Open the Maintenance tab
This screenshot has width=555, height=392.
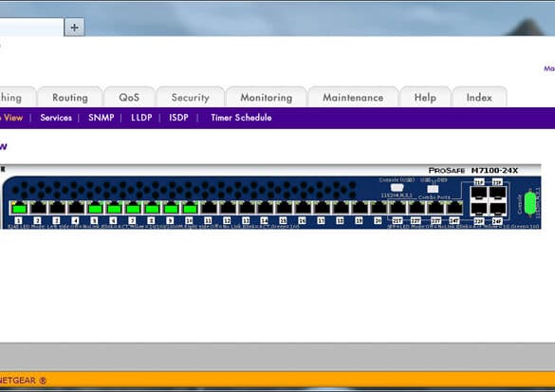point(353,98)
